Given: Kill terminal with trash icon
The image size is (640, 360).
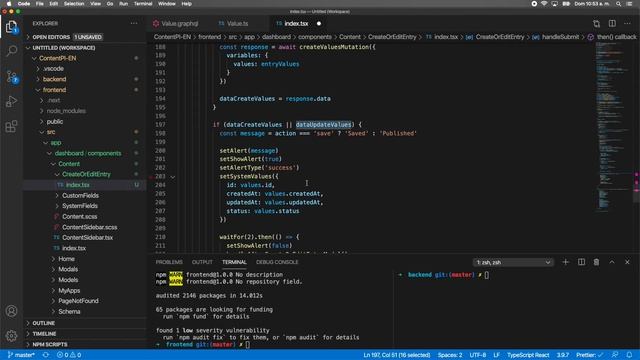Looking at the screenshot, I should click(x=596, y=262).
